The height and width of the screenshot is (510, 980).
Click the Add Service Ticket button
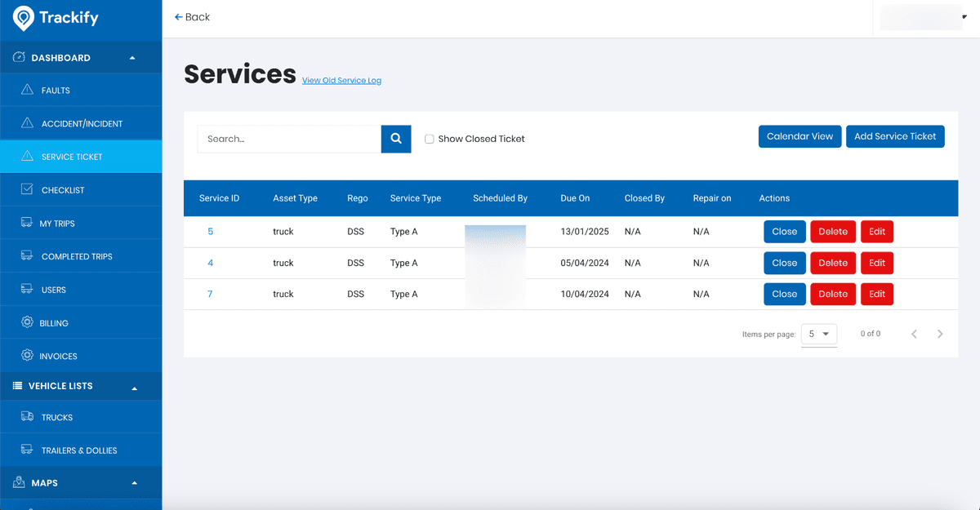click(x=895, y=136)
